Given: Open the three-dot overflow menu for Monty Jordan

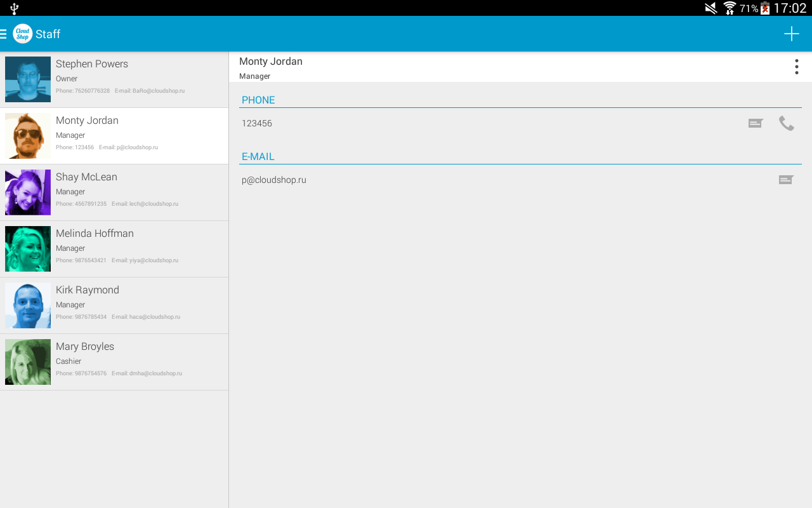Looking at the screenshot, I should coord(796,67).
